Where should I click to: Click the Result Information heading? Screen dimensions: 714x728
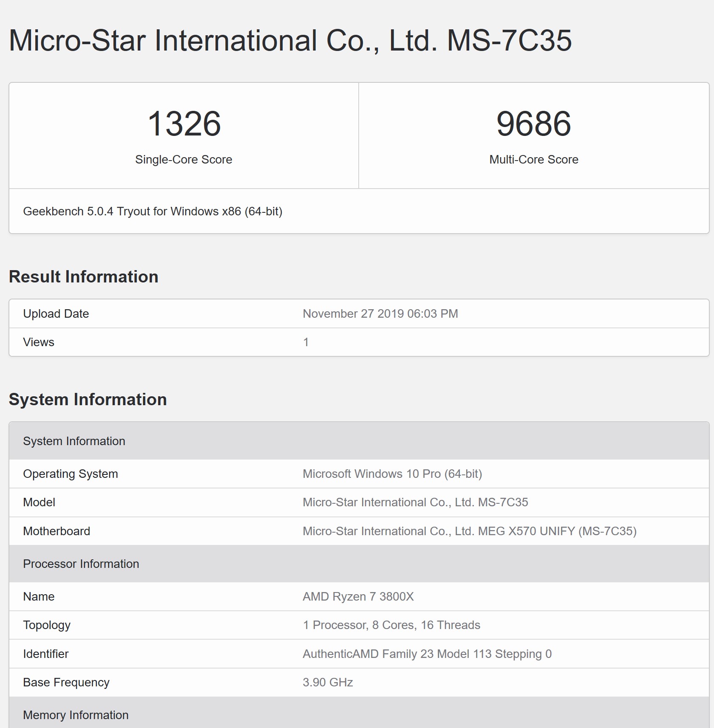(x=84, y=277)
